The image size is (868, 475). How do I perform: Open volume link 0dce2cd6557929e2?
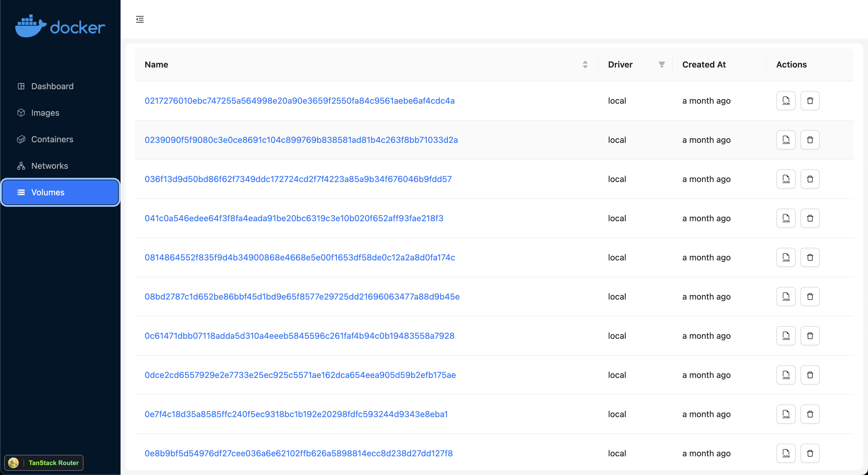pyautogui.click(x=300, y=375)
